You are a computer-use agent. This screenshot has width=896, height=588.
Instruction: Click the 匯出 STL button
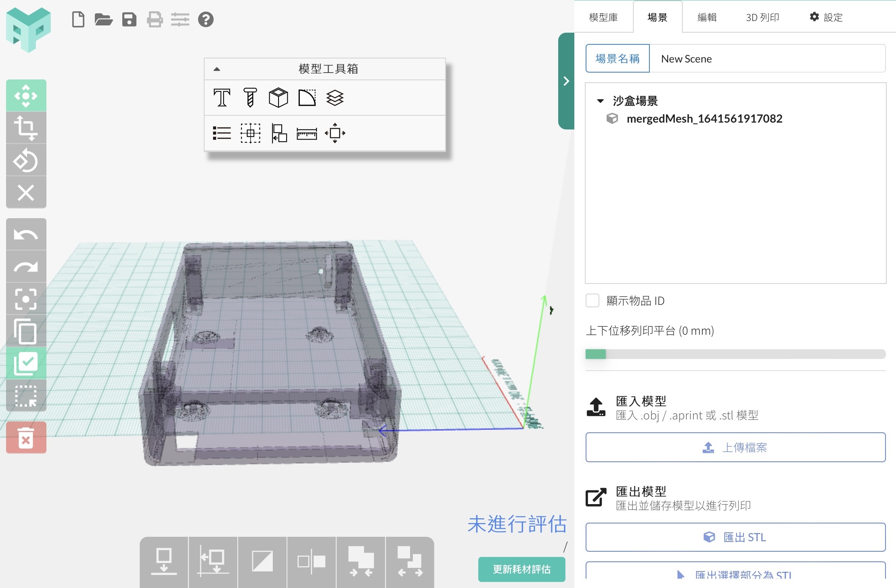735,537
